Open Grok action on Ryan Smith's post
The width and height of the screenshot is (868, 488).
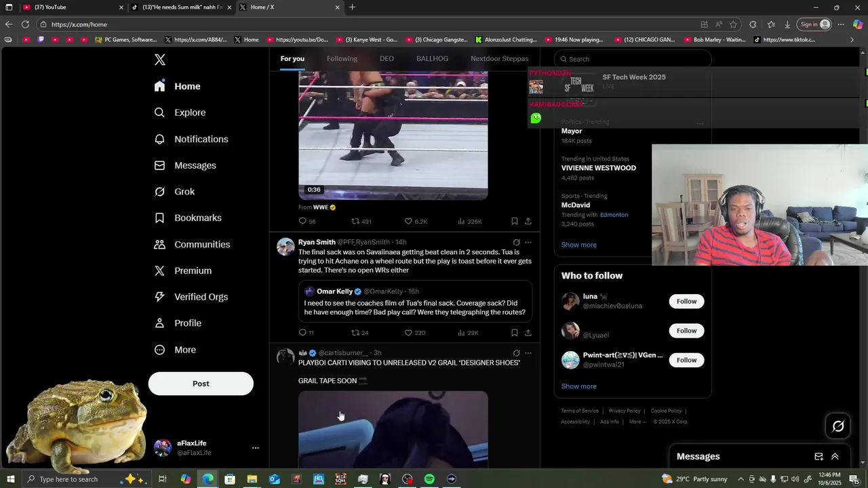point(516,242)
